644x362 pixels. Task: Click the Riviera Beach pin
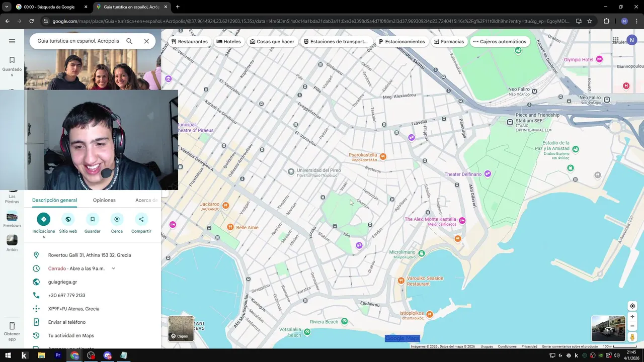point(345,321)
